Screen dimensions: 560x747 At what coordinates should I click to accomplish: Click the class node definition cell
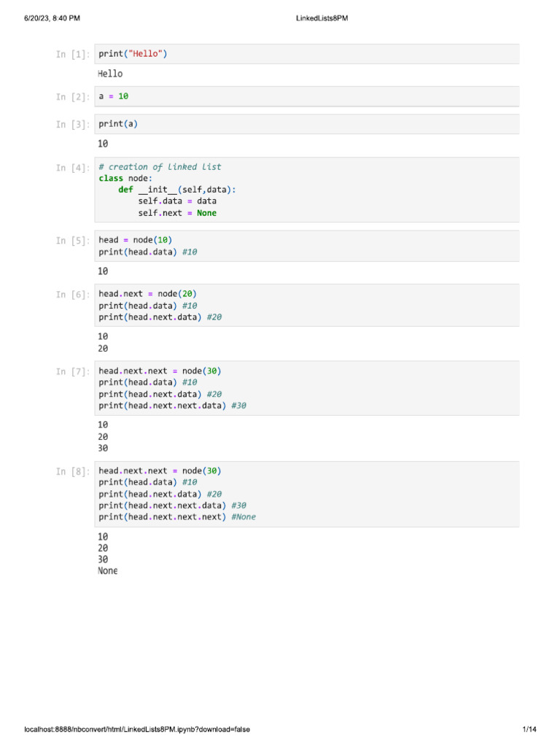[x=306, y=190]
